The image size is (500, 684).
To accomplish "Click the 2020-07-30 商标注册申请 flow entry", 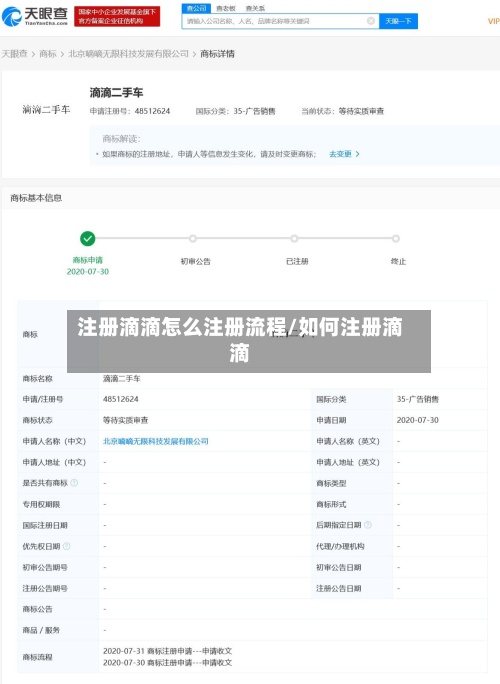I will pos(168,663).
